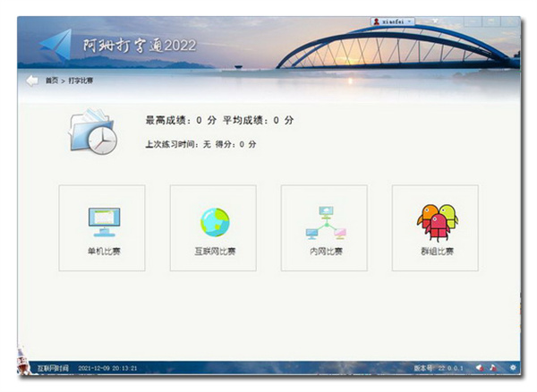
Task: Go back using the left arrow icon
Action: [x=32, y=81]
